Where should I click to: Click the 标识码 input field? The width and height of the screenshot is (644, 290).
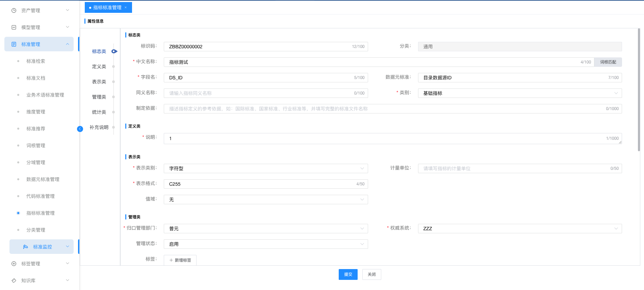tap(266, 47)
